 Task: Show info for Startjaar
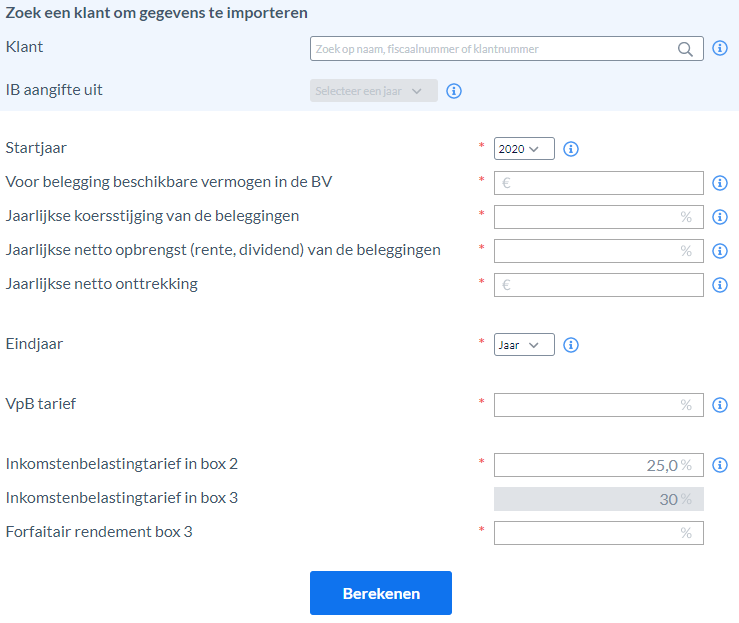(x=571, y=149)
